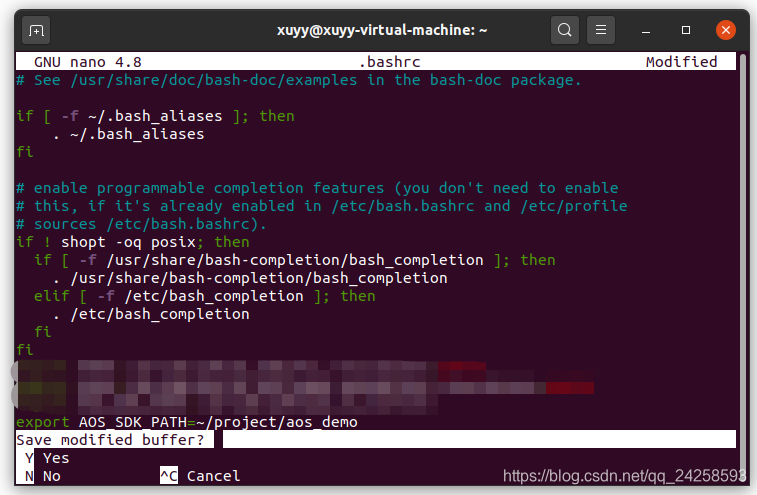Open the hamburger menu button
Screen dimensions: 757x495
click(x=601, y=30)
